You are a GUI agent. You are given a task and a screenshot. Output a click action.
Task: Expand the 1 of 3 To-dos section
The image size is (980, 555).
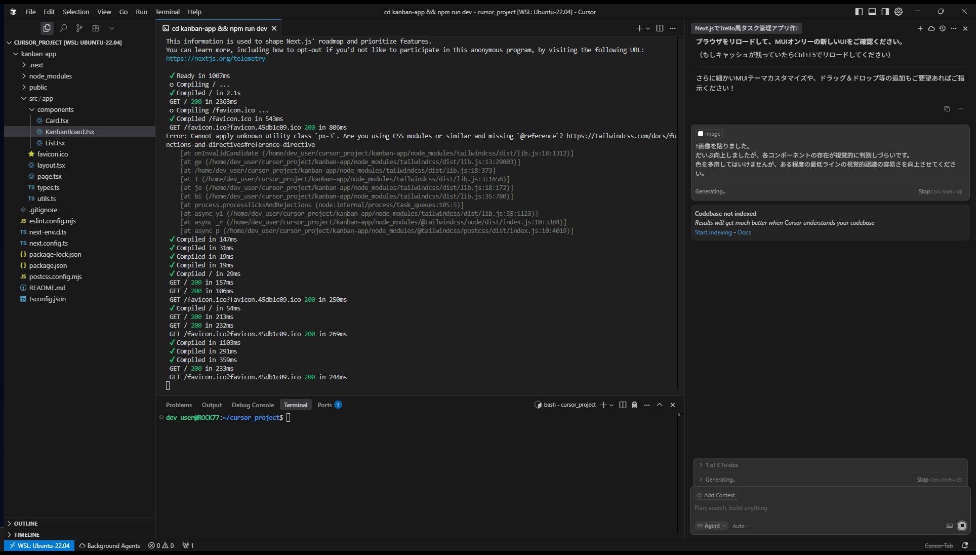click(721, 465)
